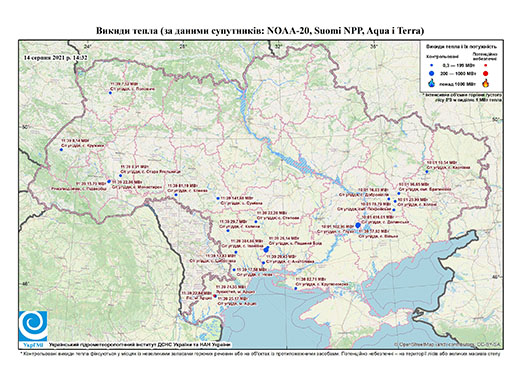This screenshot has height=368, width=520.
Task: Click the large red circle in the legend
Action: 485,73
